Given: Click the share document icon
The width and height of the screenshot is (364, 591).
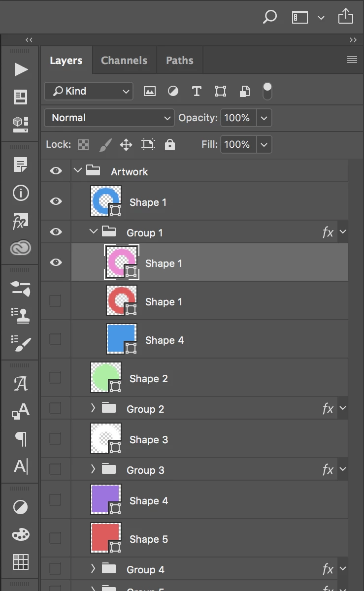Looking at the screenshot, I should click(346, 16).
